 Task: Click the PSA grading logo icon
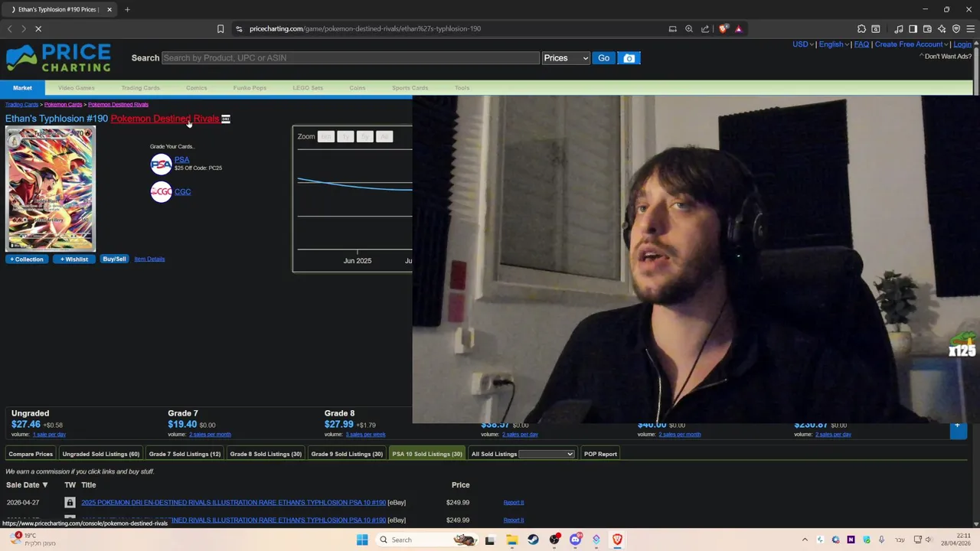(161, 164)
